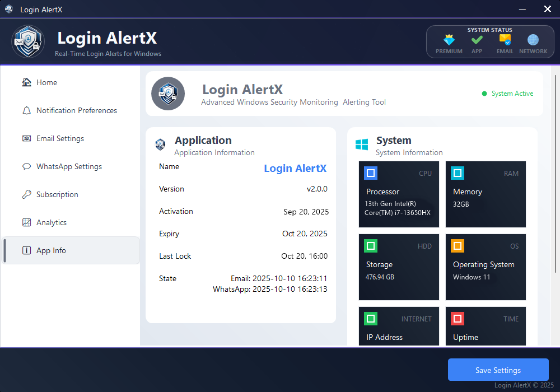Click the blue CPU icon on Processor card
Image resolution: width=560 pixels, height=392 pixels.
point(371,173)
